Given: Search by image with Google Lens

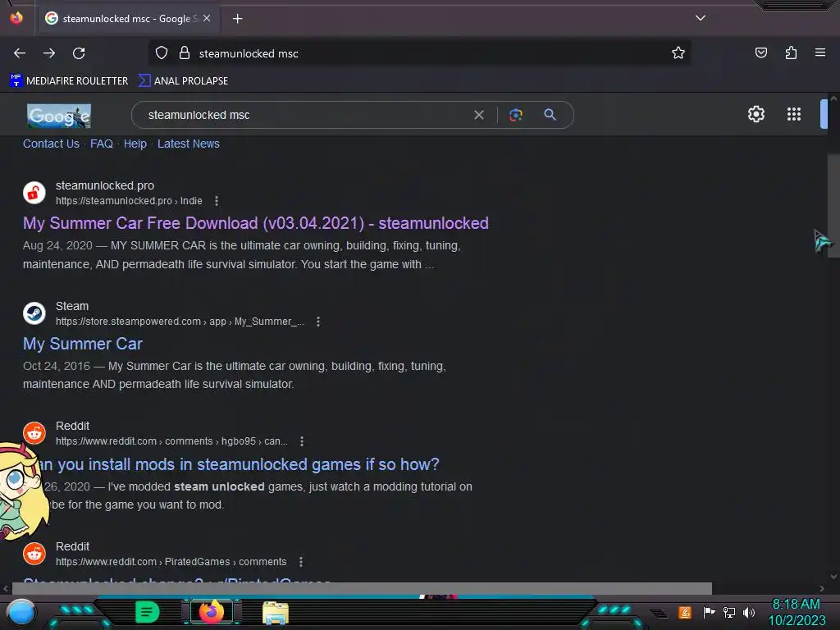Looking at the screenshot, I should point(515,115).
